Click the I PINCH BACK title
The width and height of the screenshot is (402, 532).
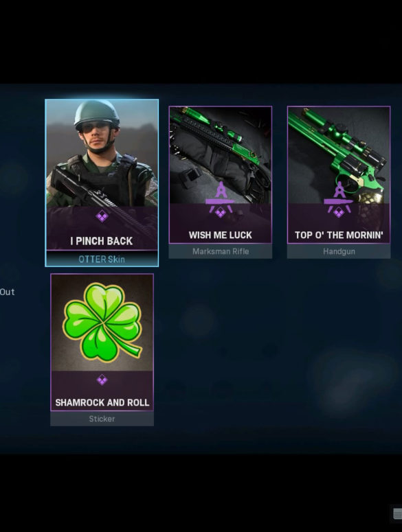pyautogui.click(x=102, y=241)
